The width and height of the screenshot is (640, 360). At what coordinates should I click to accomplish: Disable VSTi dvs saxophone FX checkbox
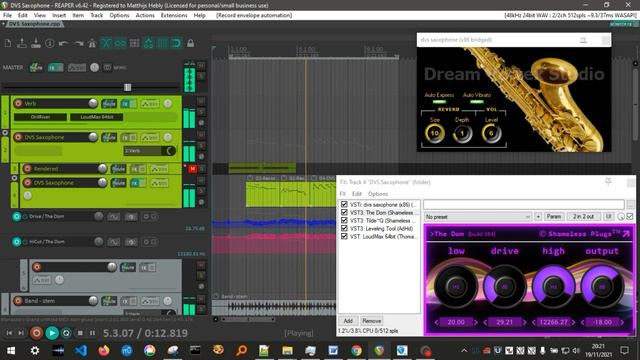(344, 204)
